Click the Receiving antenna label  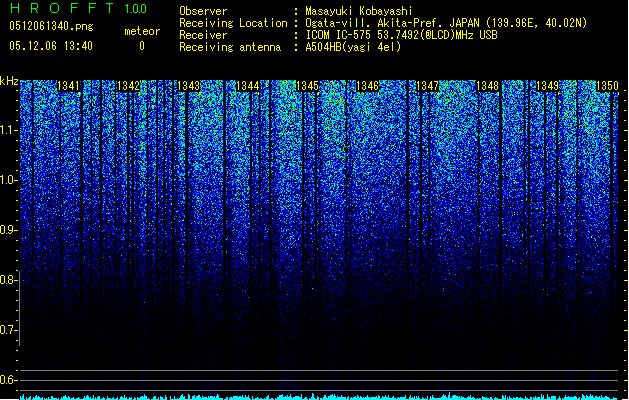(230, 47)
